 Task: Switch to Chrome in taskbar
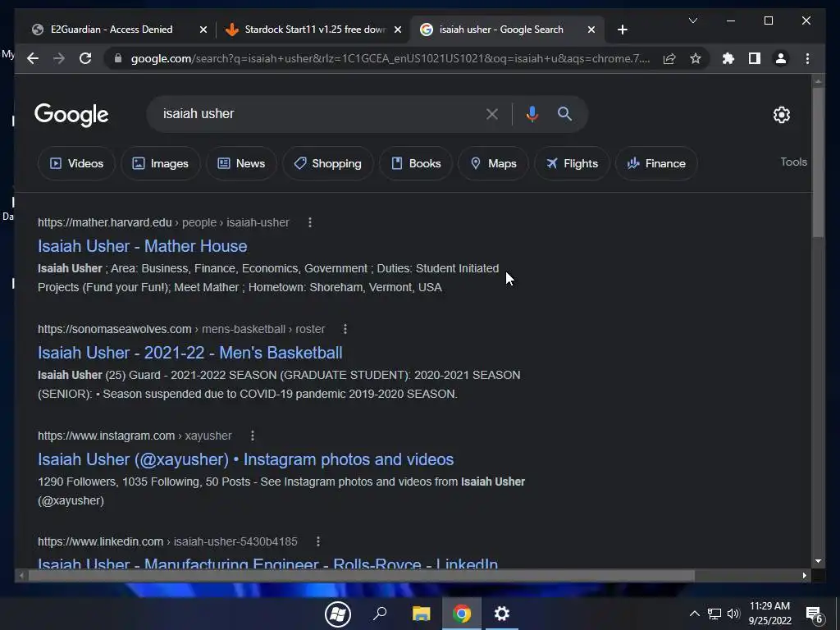click(x=462, y=614)
